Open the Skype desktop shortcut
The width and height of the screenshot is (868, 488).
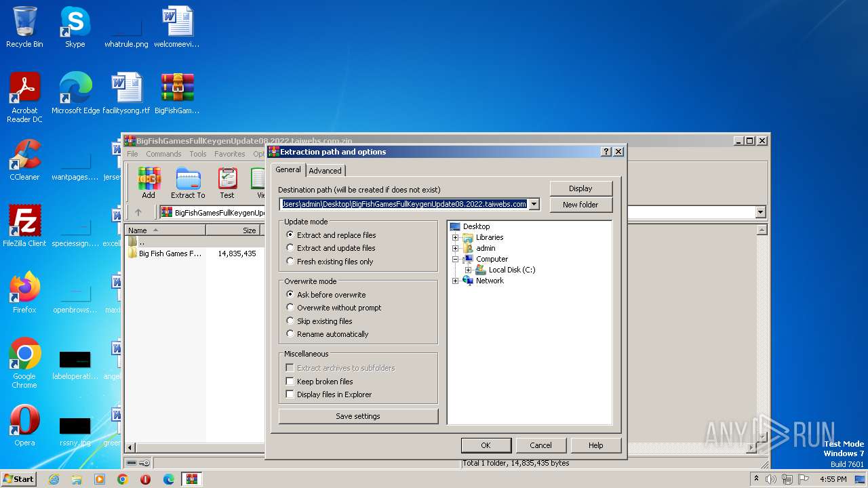75,27
